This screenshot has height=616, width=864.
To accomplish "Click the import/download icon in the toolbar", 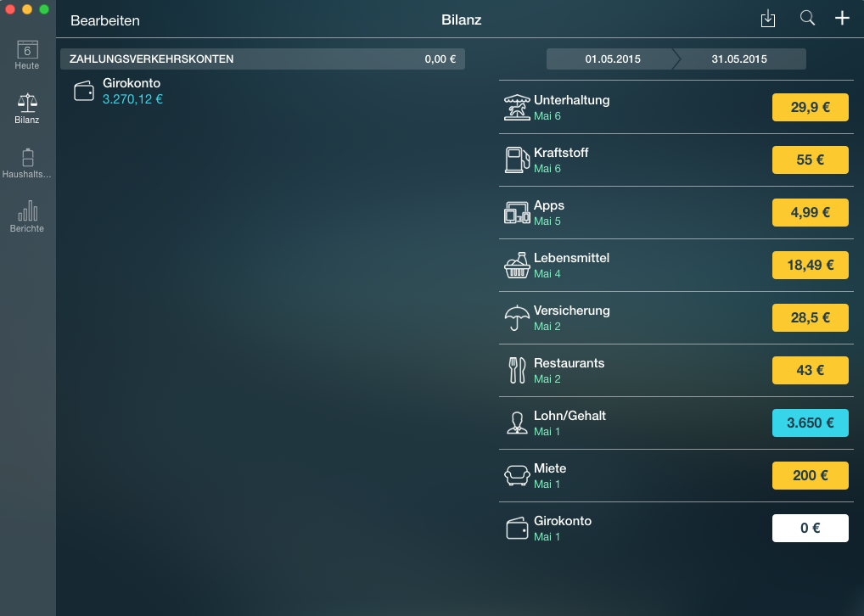I will tap(768, 20).
